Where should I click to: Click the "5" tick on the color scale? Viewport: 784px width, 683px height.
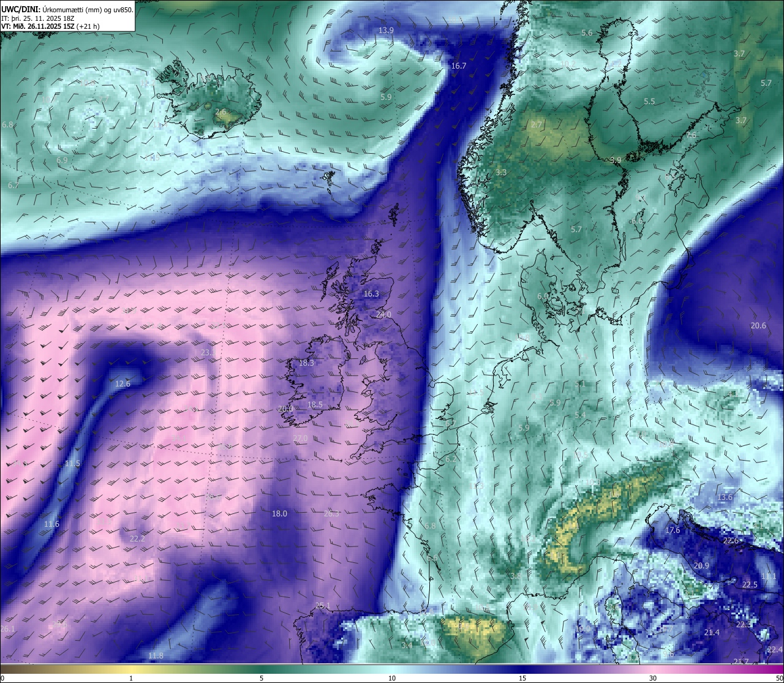click(x=262, y=678)
